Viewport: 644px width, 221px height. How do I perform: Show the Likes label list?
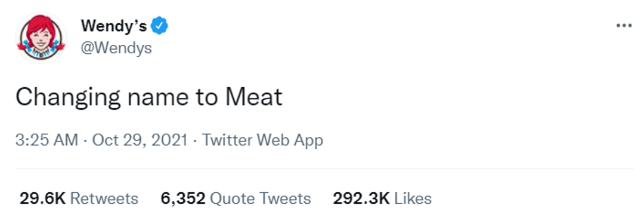click(x=413, y=199)
